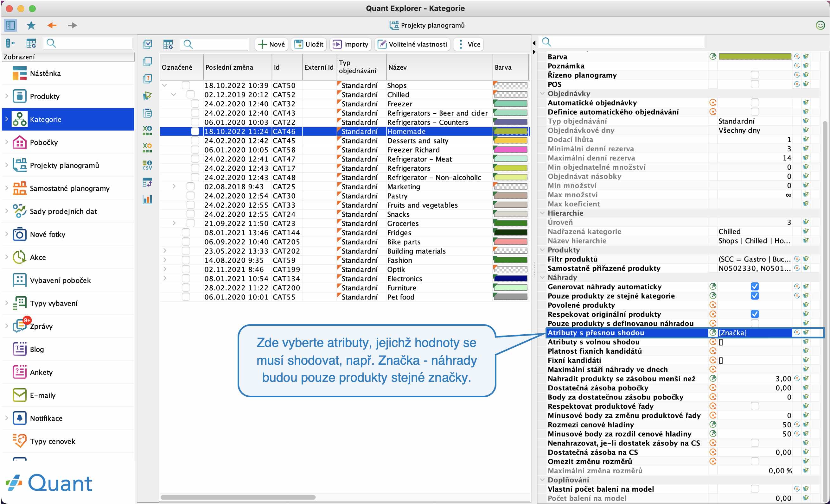Click the copy items icon

(148, 62)
